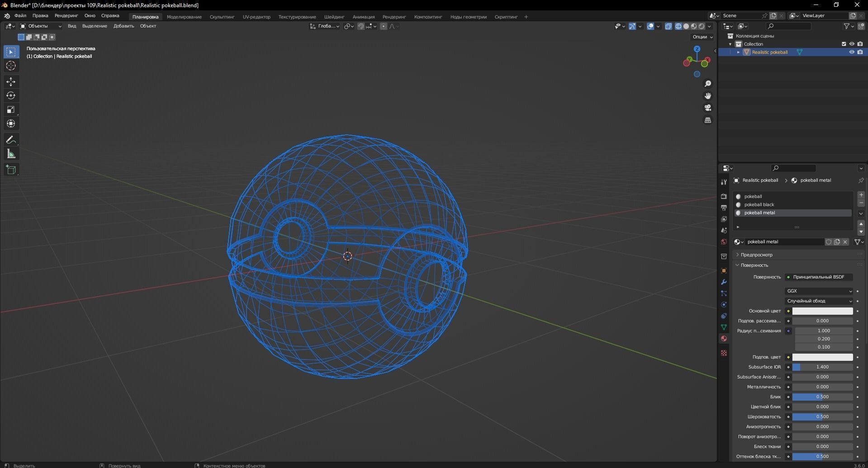Click the zoom magnifier viewport icon
Screen dimensions: 868x468
pos(708,84)
